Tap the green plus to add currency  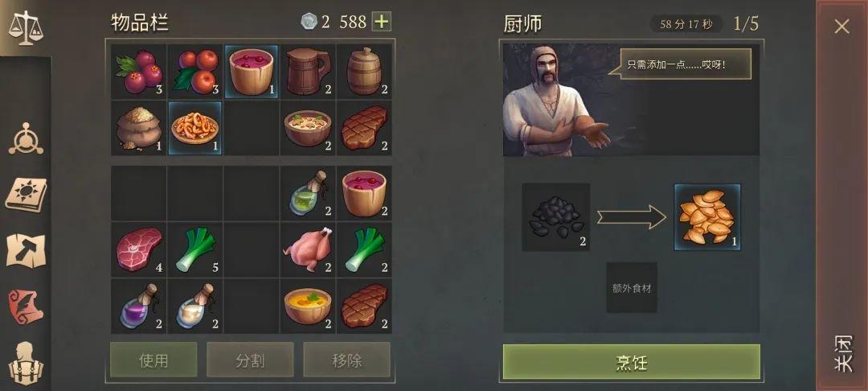(381, 22)
